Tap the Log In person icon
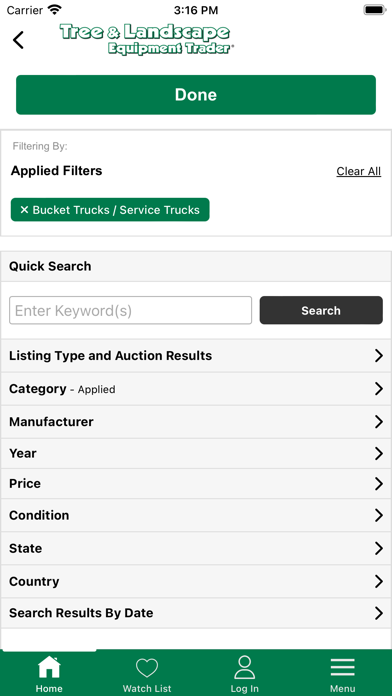The height and width of the screenshot is (696, 392). pos(245,667)
